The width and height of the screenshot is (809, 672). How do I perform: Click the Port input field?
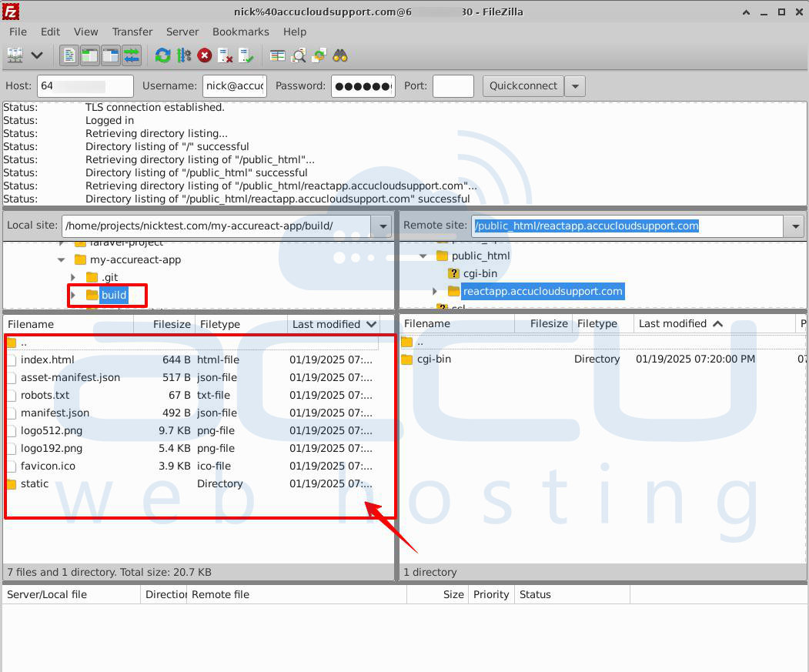point(453,86)
